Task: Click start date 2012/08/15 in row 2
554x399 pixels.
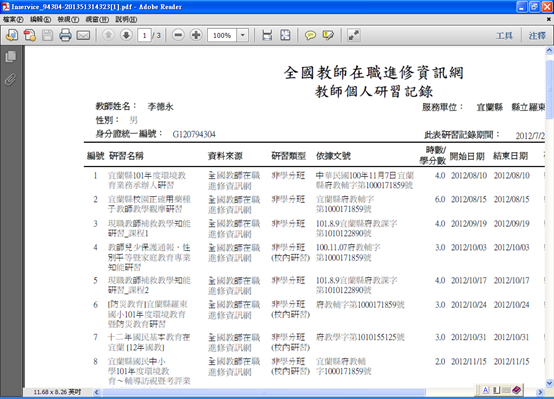Action: (469, 199)
